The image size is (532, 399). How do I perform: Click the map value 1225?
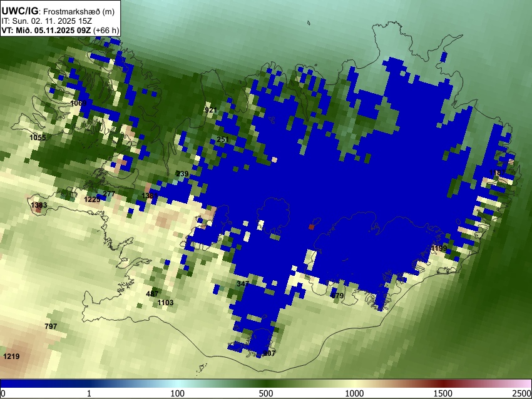coord(92,199)
